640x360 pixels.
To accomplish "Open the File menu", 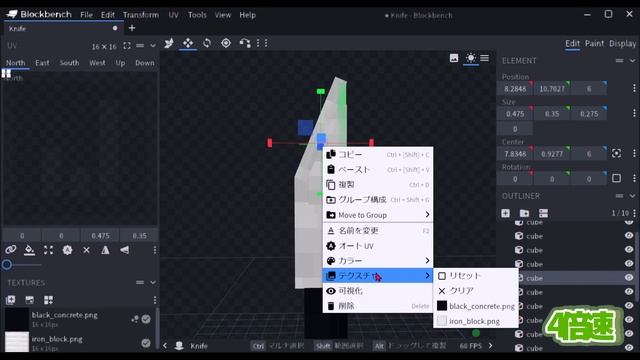I will coord(86,15).
